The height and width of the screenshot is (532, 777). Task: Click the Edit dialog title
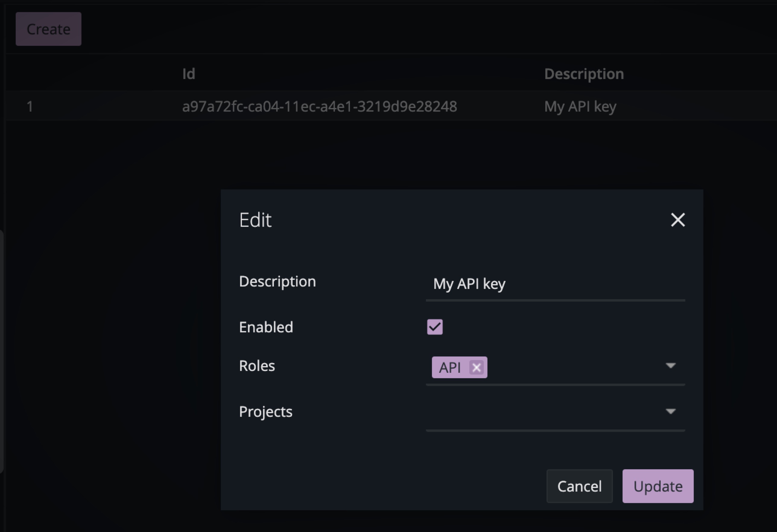255,220
